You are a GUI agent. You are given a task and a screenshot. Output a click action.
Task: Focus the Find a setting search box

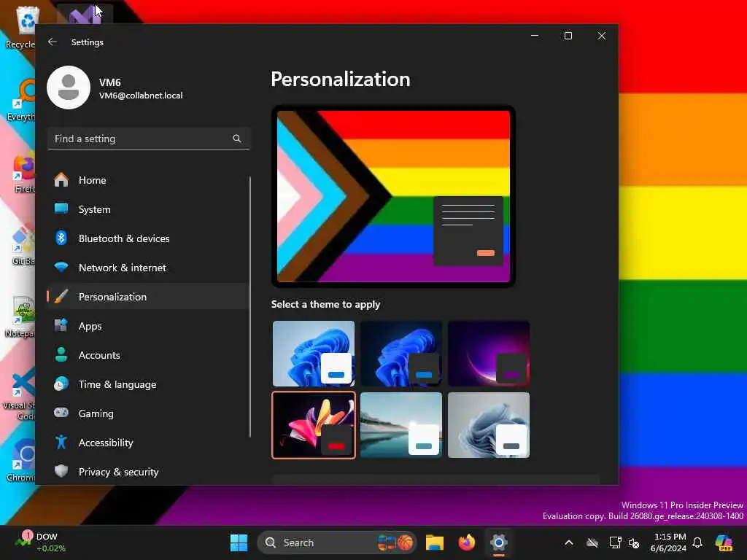tap(149, 139)
